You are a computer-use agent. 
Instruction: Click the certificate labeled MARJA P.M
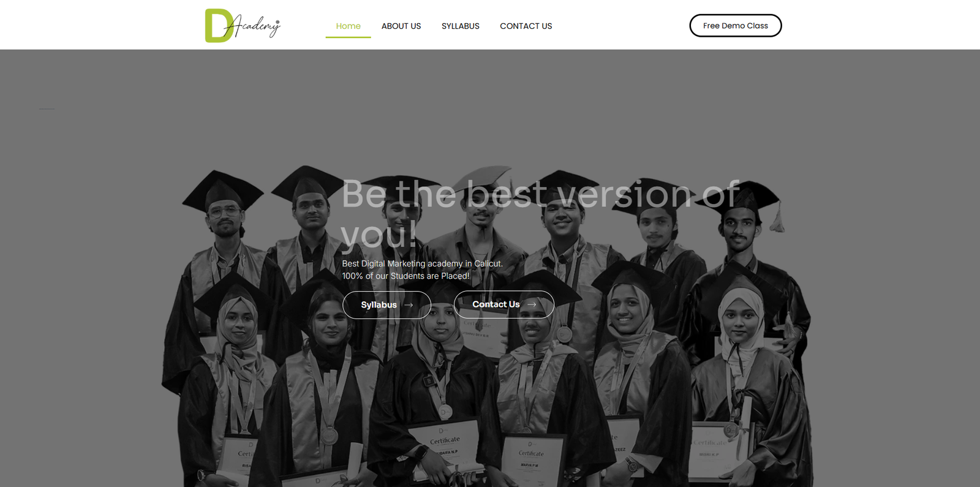click(x=532, y=459)
